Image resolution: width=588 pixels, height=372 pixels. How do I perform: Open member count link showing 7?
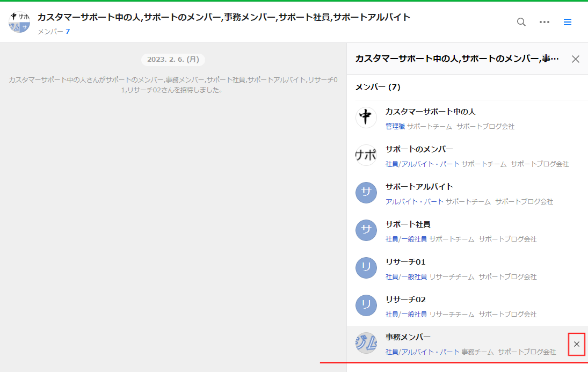pos(68,32)
